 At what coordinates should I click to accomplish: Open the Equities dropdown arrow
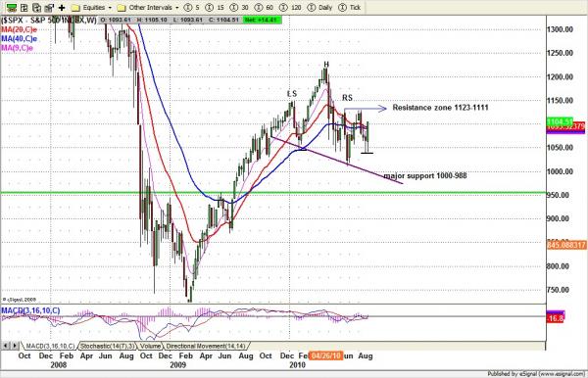110,8
